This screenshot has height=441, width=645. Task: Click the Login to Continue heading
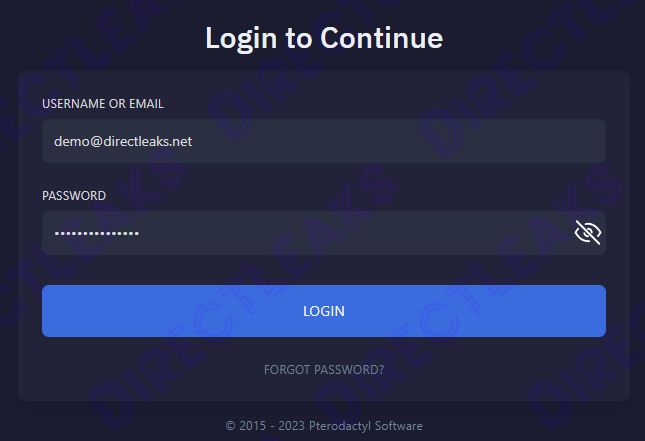tap(323, 39)
